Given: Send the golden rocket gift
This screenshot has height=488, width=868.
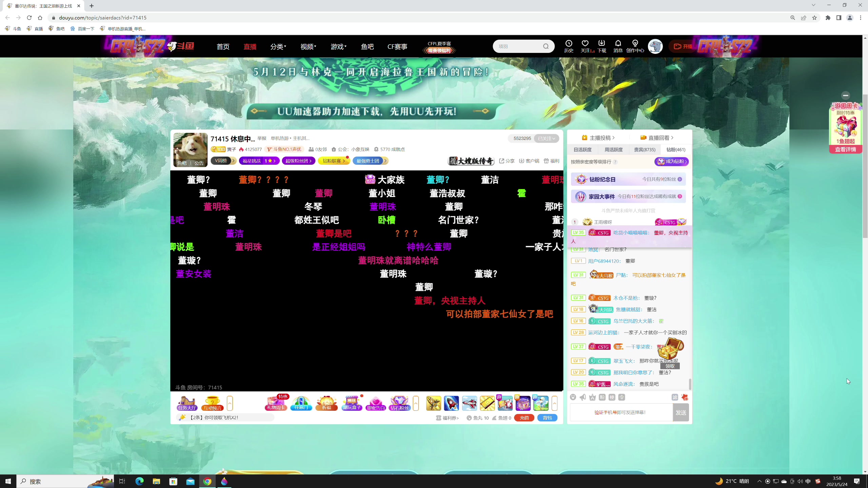Looking at the screenshot, I should pos(434,403).
